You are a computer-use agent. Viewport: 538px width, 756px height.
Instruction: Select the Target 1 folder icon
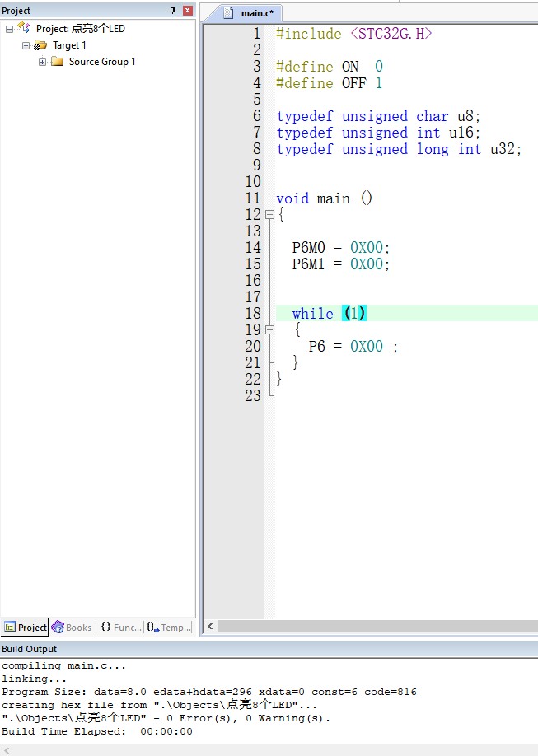point(40,45)
